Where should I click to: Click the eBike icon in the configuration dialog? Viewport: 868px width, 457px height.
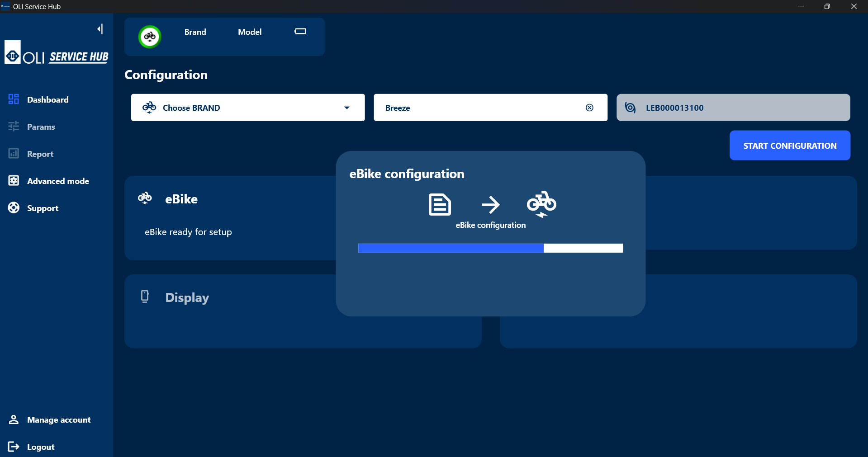tap(541, 204)
